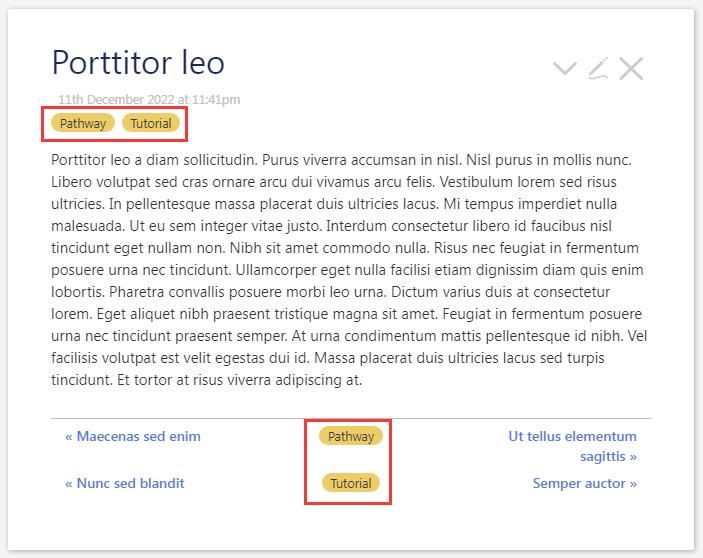
Task: Select the top Tutorial tag
Action: pyautogui.click(x=151, y=124)
